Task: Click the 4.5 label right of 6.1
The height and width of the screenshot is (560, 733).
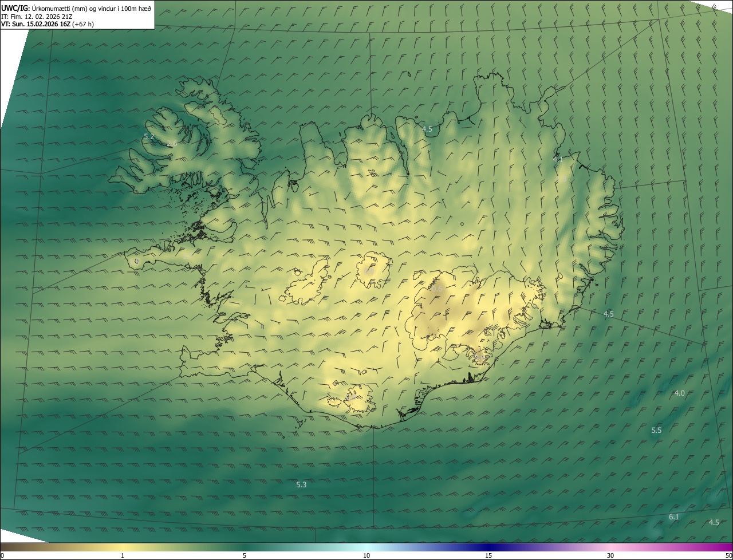Action: [714, 522]
